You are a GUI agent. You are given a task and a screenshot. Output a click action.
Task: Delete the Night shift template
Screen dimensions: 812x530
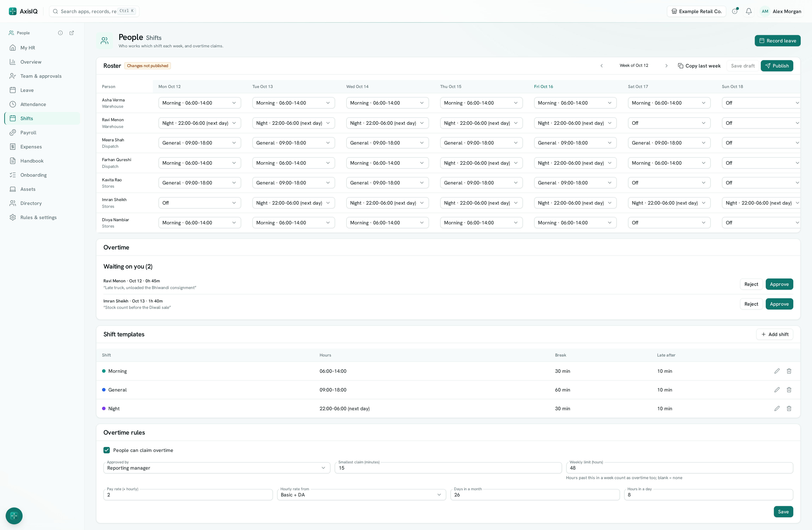coord(789,408)
